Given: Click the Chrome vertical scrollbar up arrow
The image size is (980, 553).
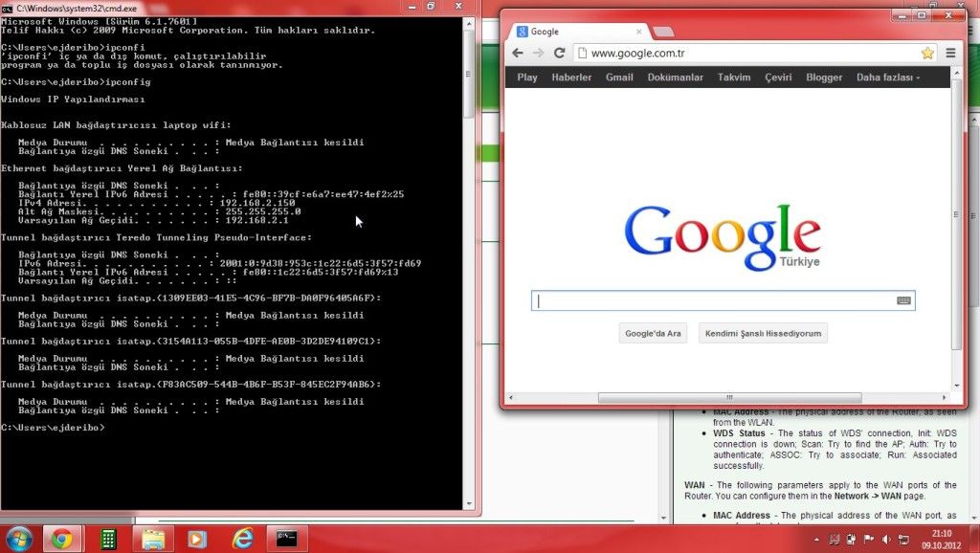Looking at the screenshot, I should (x=957, y=73).
